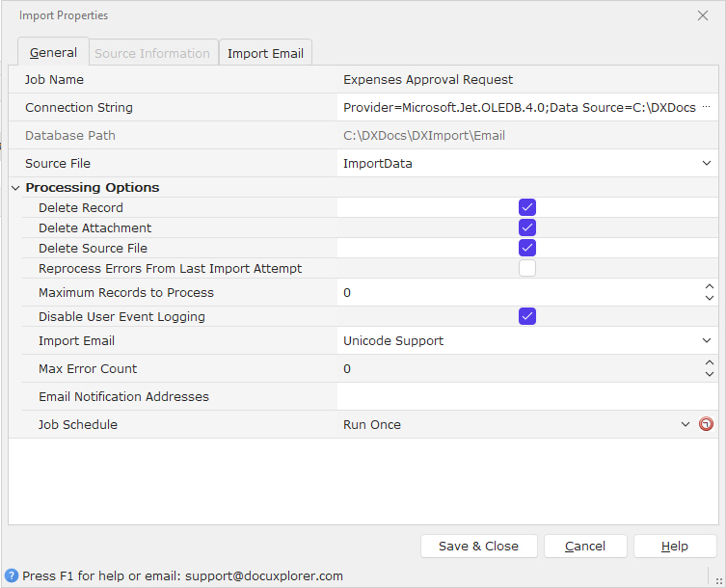Open Help via the Help button

click(x=674, y=546)
